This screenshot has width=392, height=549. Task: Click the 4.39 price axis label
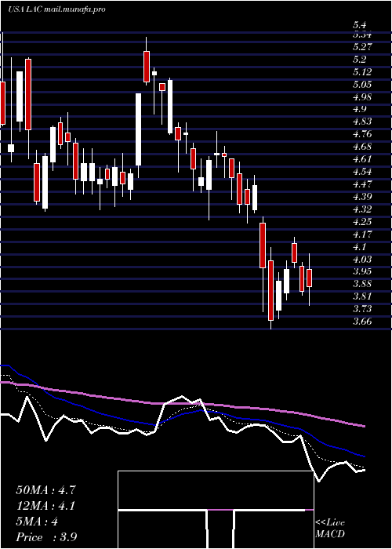(x=362, y=196)
